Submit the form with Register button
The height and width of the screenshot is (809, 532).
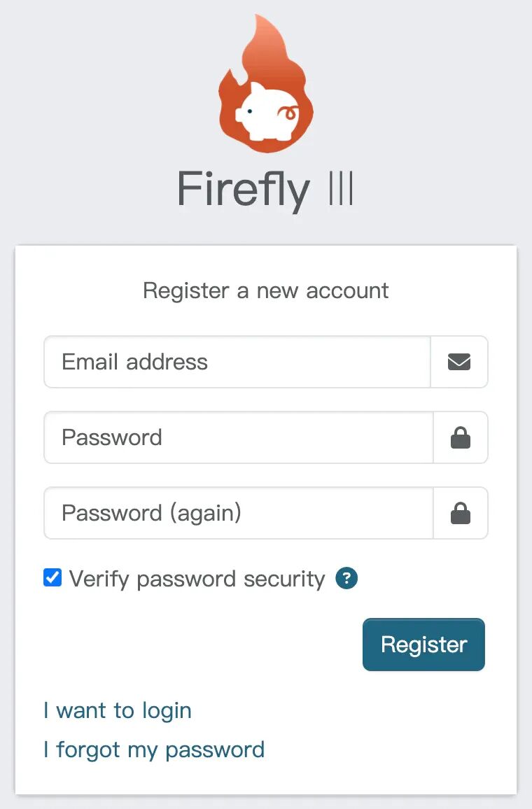423,645
